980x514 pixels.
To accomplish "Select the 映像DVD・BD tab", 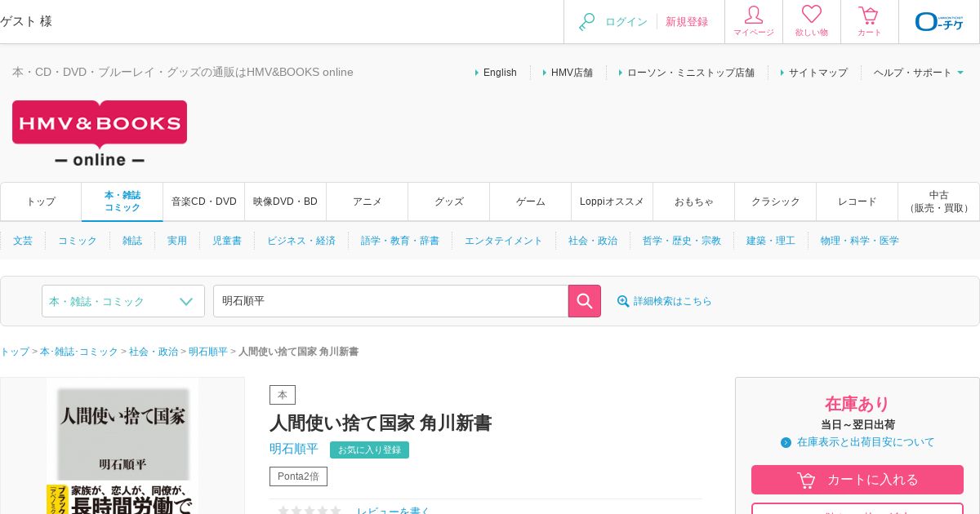I will coord(286,202).
